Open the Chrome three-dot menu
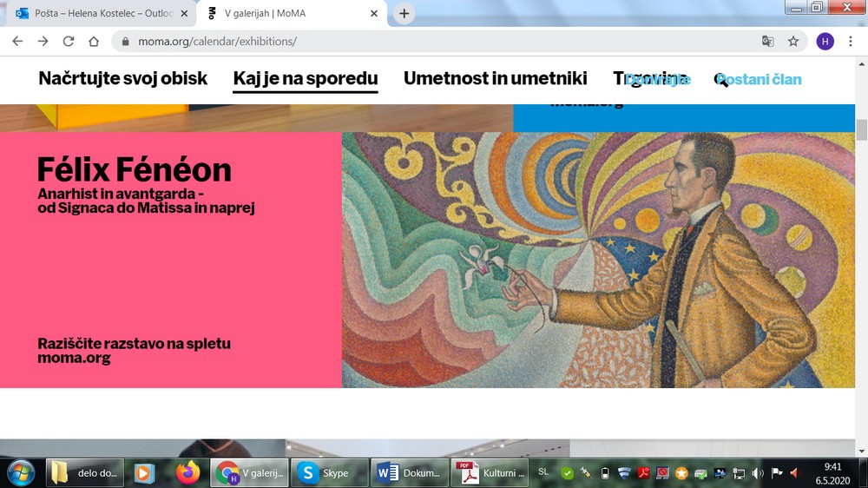 pyautogui.click(x=851, y=42)
